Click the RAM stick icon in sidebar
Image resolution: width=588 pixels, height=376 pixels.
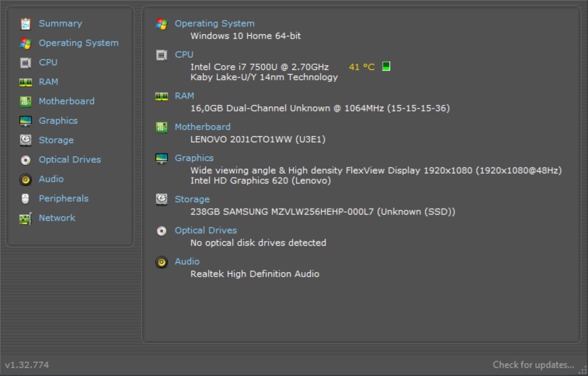point(25,82)
